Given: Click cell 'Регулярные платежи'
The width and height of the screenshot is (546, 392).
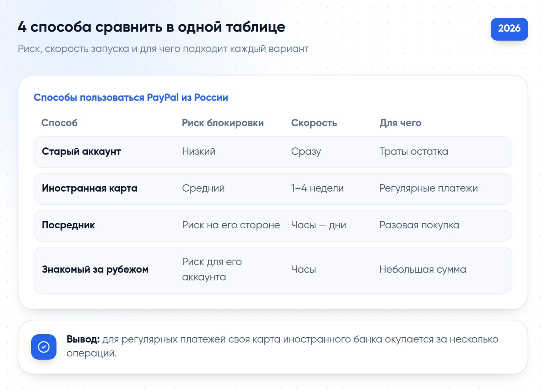Looking at the screenshot, I should [x=428, y=188].
